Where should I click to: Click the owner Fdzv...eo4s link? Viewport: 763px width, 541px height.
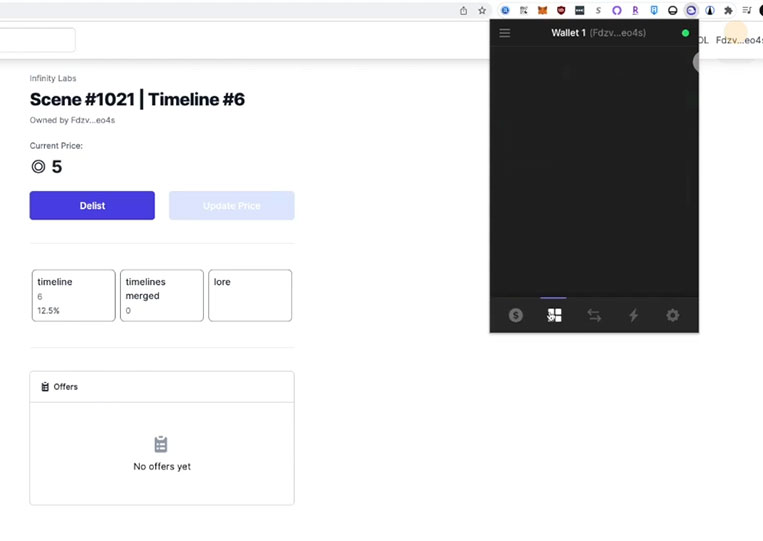93,120
